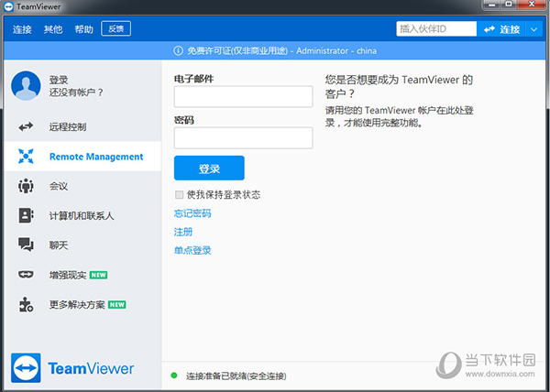Click the 还没有帐户？ link
550x392 pixels.
[x=76, y=93]
